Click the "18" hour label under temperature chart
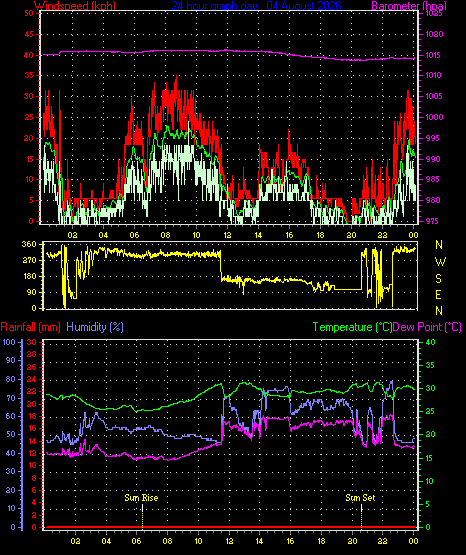Viewport: 466px width, 555px height. [321, 541]
